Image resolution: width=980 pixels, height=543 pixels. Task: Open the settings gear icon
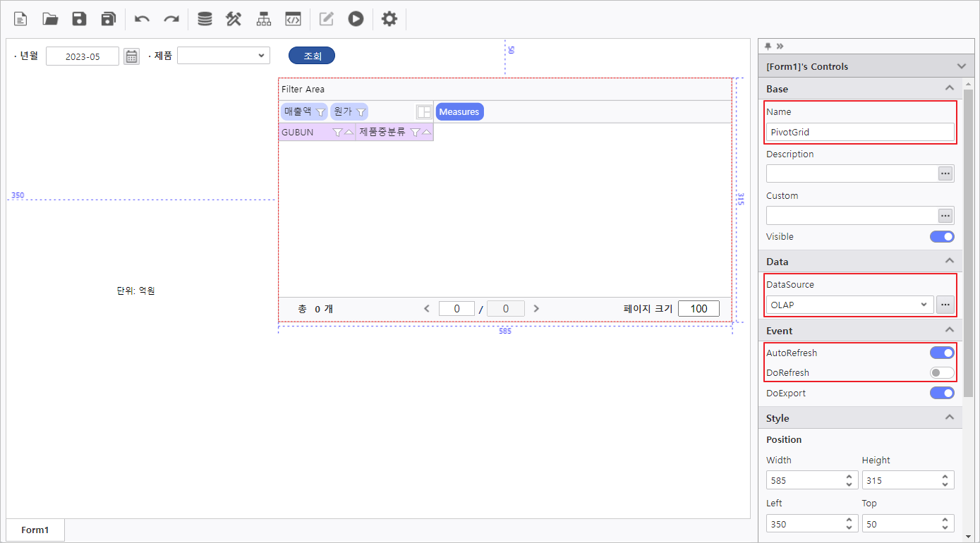tap(389, 19)
